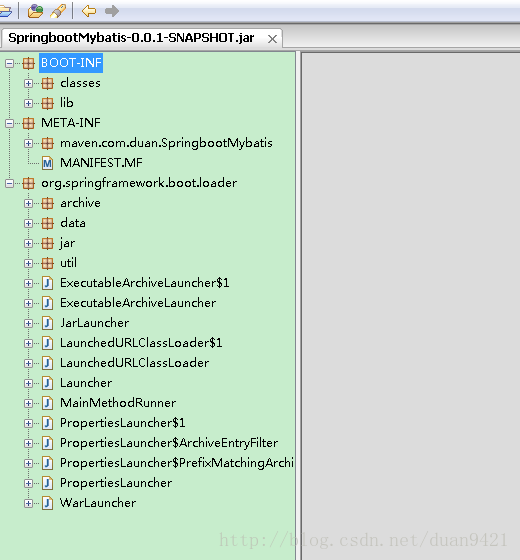
Task: Expand the classes package
Action: (x=28, y=83)
